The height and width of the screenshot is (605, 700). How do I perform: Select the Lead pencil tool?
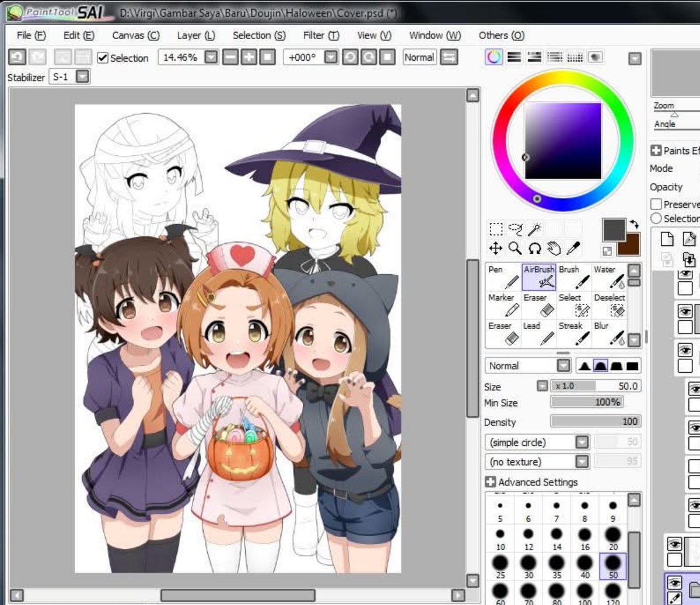[x=538, y=333]
